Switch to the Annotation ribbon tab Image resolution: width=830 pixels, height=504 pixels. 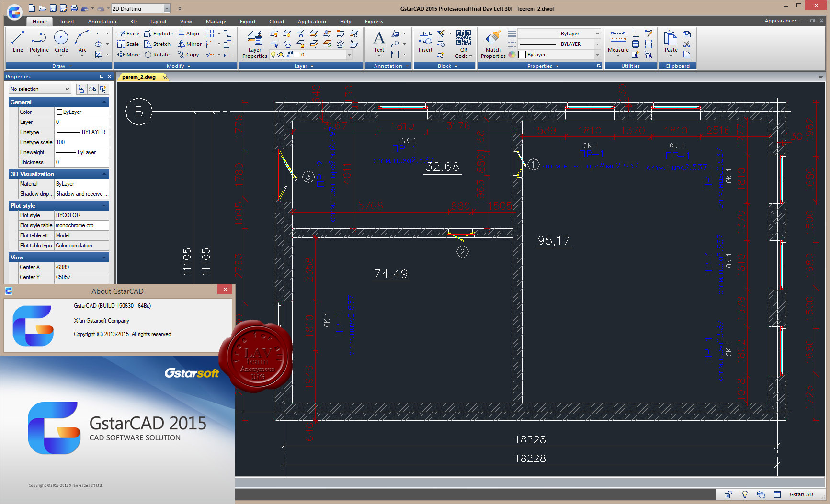(x=102, y=22)
